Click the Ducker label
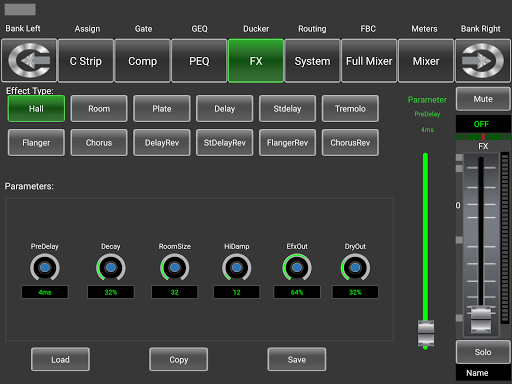Image resolution: width=512 pixels, height=384 pixels. pos(256,29)
